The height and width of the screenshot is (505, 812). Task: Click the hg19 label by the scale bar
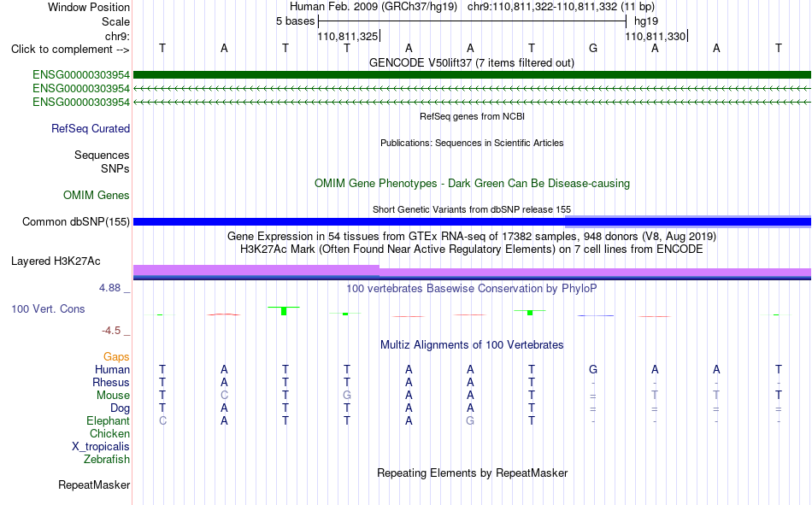tap(646, 21)
